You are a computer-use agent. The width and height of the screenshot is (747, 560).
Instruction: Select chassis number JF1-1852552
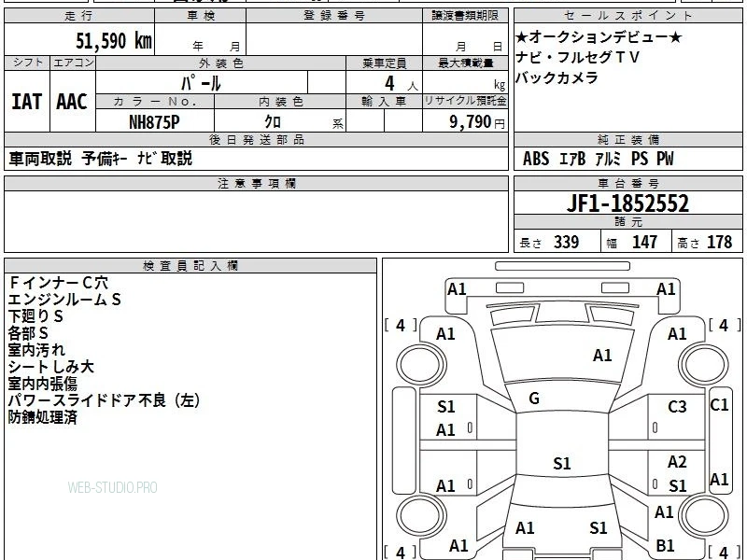(627, 203)
